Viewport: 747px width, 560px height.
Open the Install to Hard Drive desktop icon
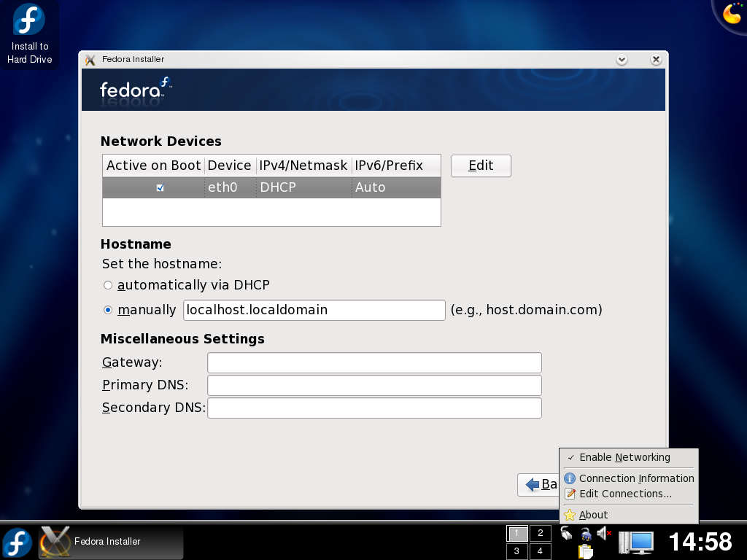pos(29,34)
